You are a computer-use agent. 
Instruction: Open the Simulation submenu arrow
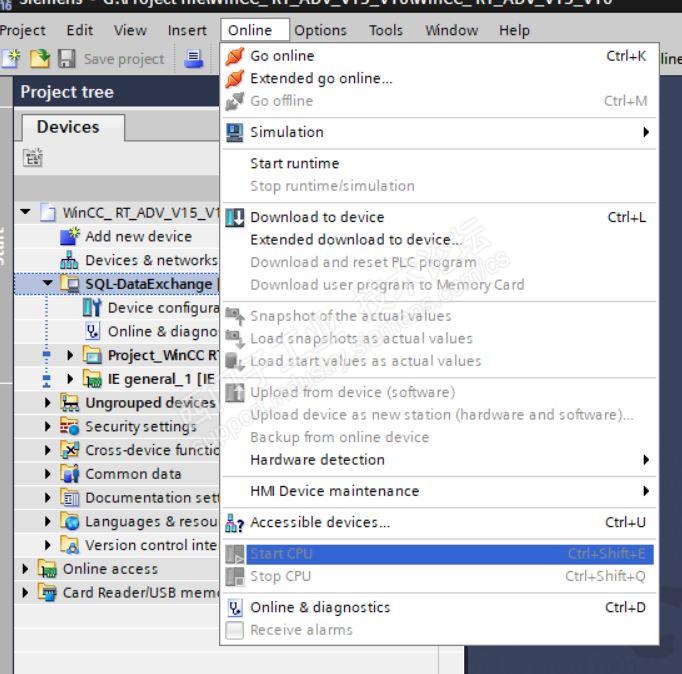point(646,132)
